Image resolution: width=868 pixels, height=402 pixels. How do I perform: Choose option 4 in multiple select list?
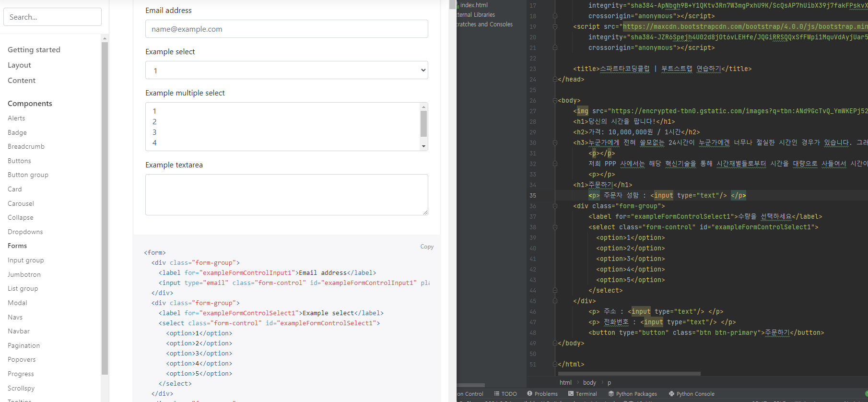[282, 143]
